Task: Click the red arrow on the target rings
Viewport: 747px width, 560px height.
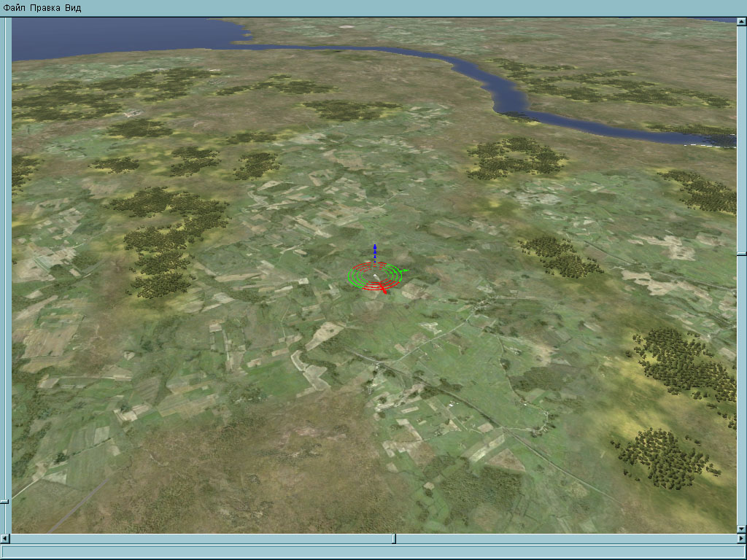Action: pyautogui.click(x=384, y=290)
